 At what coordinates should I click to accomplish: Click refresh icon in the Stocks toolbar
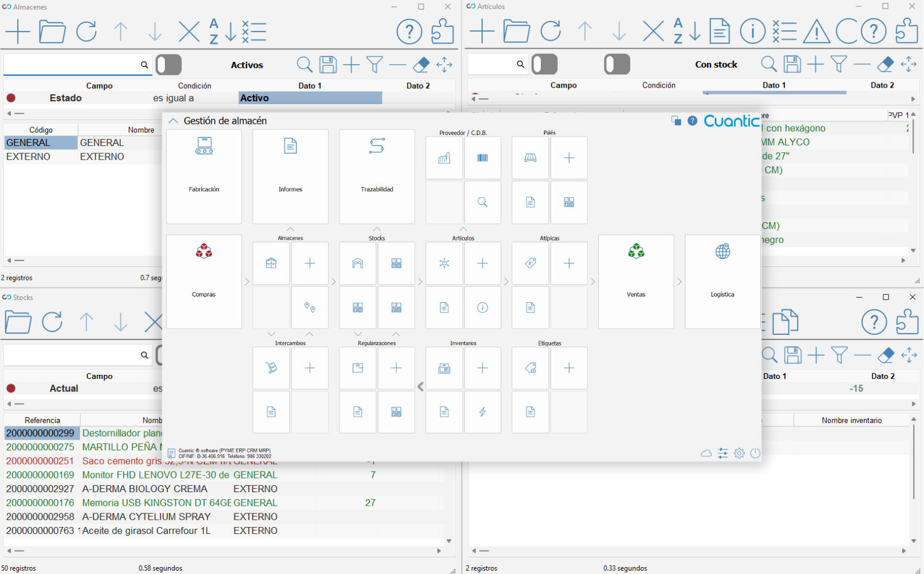pyautogui.click(x=52, y=322)
